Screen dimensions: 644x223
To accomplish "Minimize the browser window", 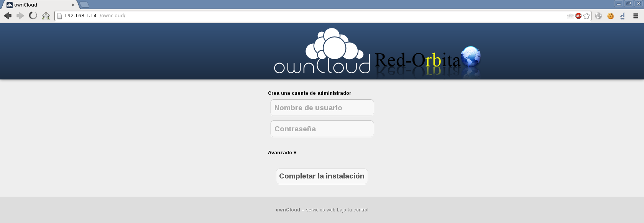I will pyautogui.click(x=619, y=3).
